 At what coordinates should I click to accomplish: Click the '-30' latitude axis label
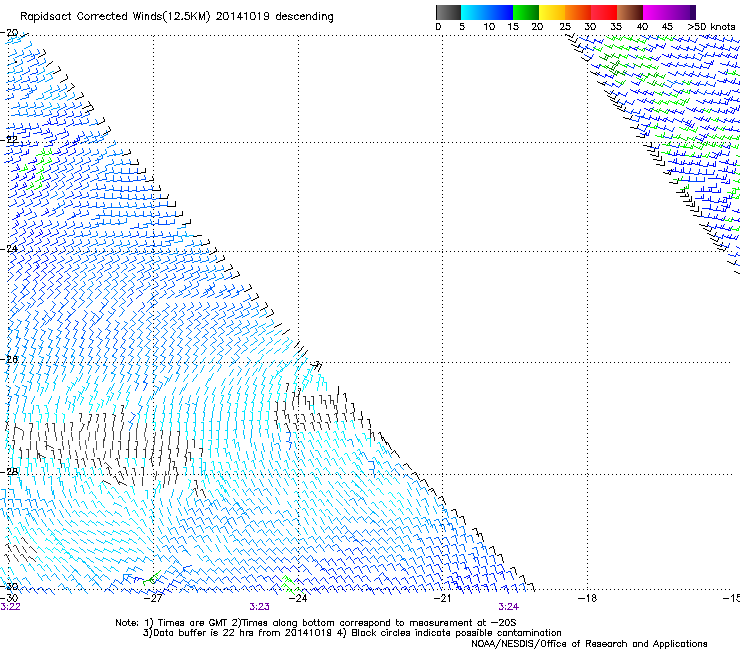(x=9, y=586)
